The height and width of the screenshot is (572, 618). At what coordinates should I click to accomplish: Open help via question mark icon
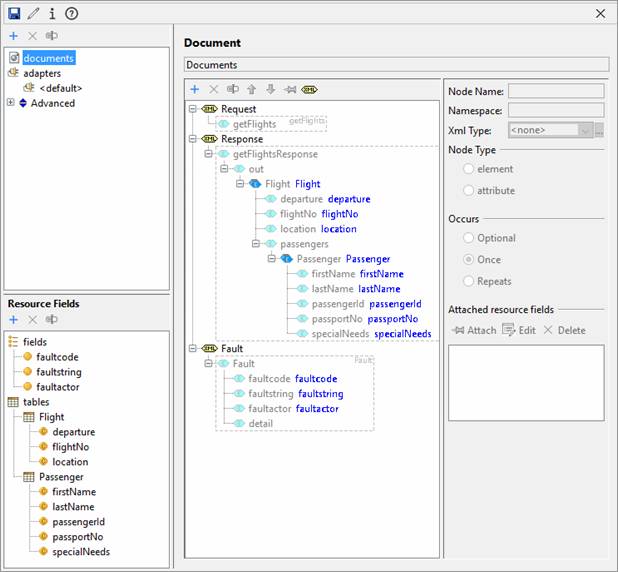coord(71,13)
